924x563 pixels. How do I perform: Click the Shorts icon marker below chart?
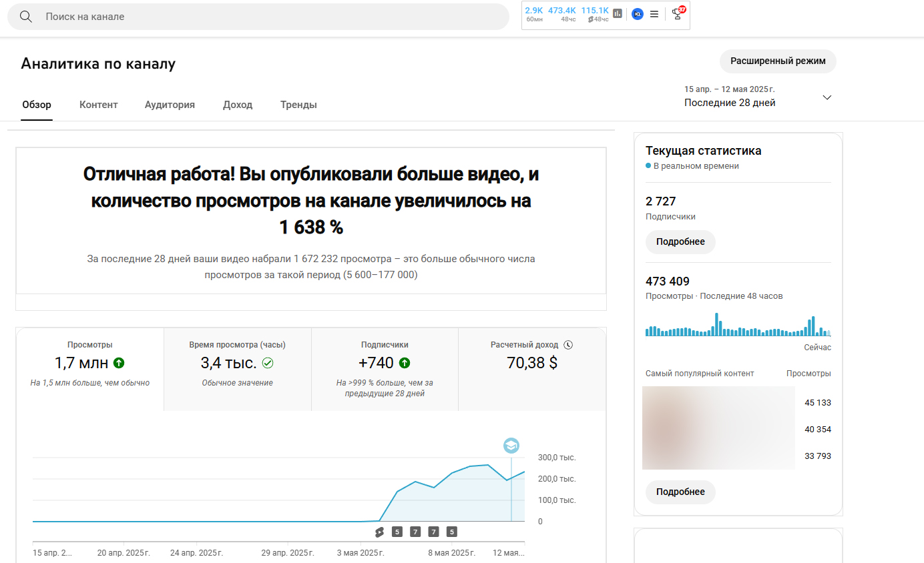(x=379, y=532)
